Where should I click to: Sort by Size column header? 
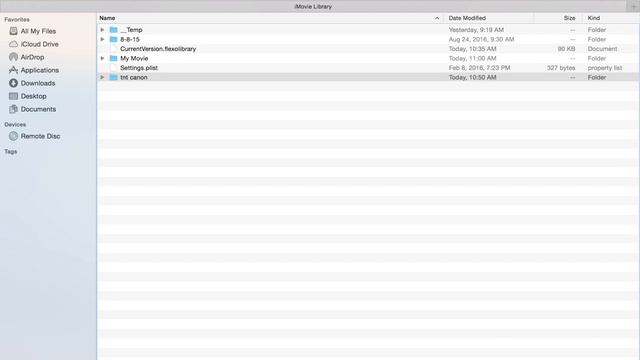click(x=569, y=18)
